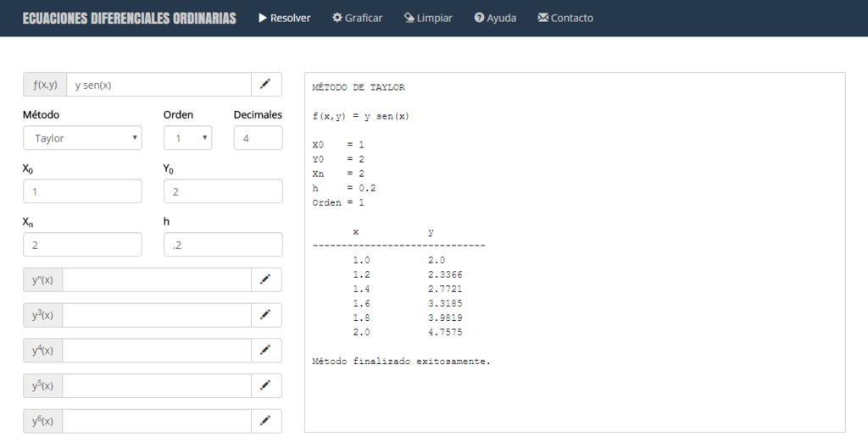Click the 'f(x,y) = y sen(x)' output line

(x=361, y=116)
